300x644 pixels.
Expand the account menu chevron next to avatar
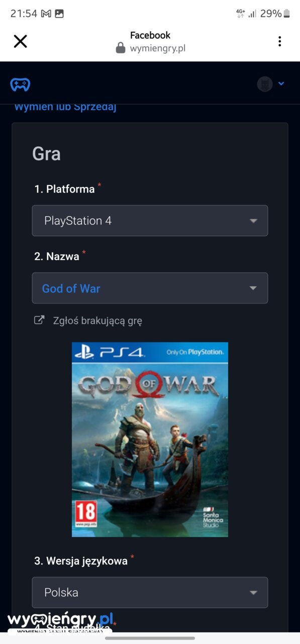(x=281, y=84)
